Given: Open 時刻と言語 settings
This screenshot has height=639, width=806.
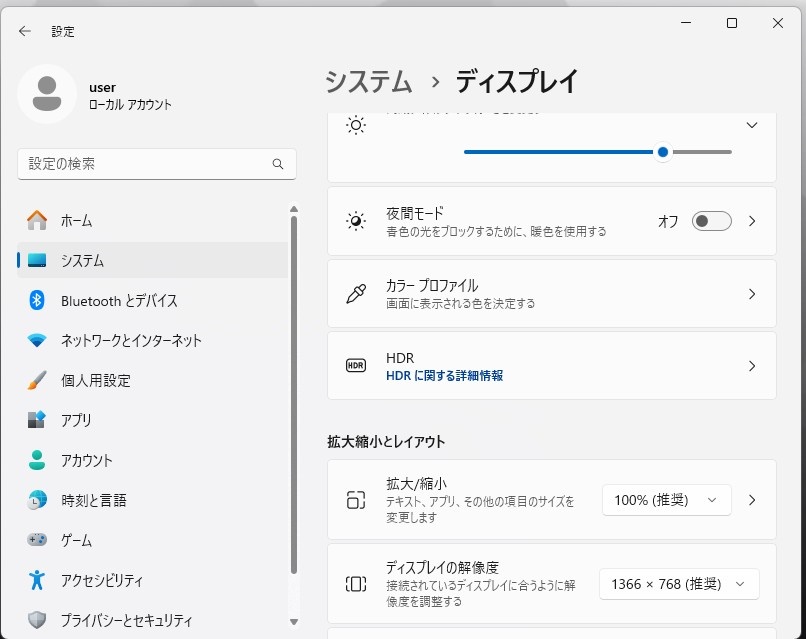Looking at the screenshot, I should coord(153,500).
